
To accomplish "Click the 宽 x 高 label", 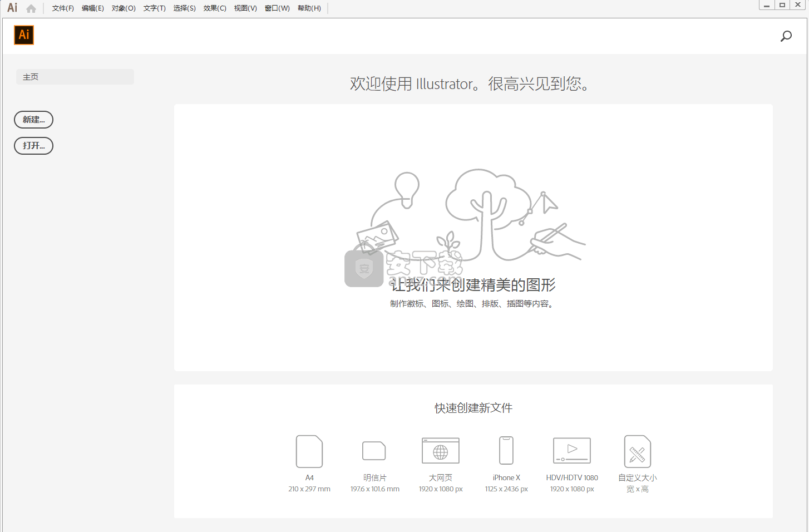I will pos(638,489).
